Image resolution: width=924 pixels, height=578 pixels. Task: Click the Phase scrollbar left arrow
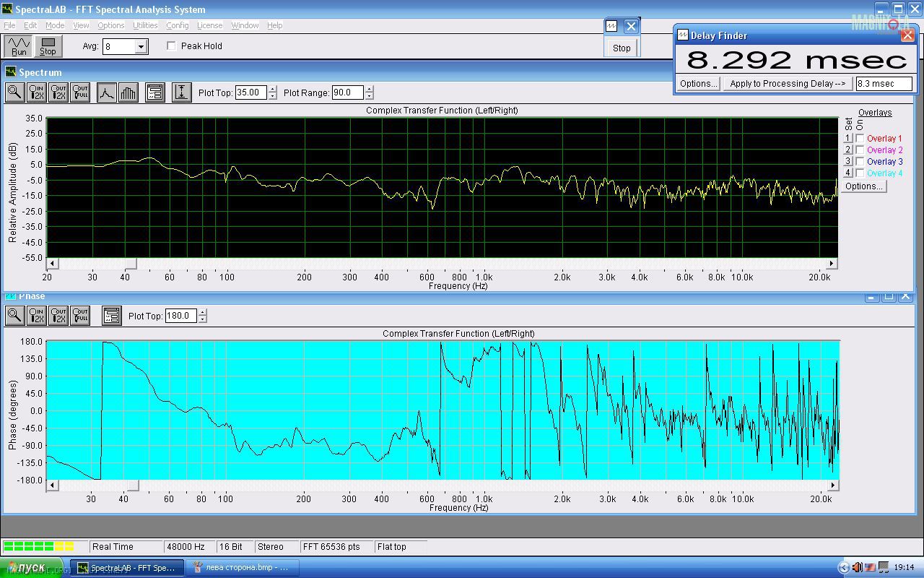coord(52,486)
